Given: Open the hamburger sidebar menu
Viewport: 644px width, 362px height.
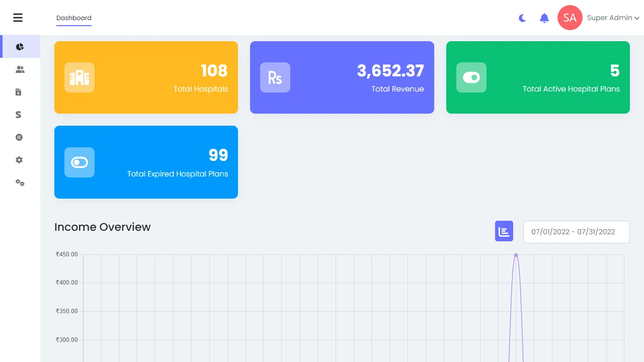Looking at the screenshot, I should (x=18, y=18).
